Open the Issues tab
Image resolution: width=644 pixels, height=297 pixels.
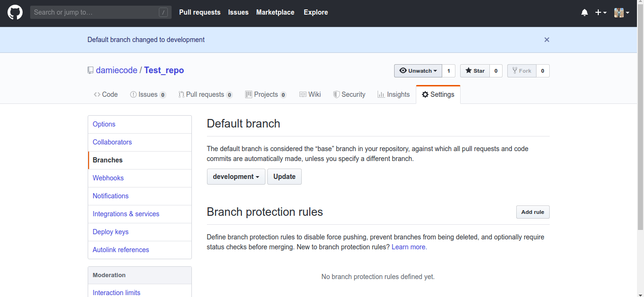click(148, 94)
